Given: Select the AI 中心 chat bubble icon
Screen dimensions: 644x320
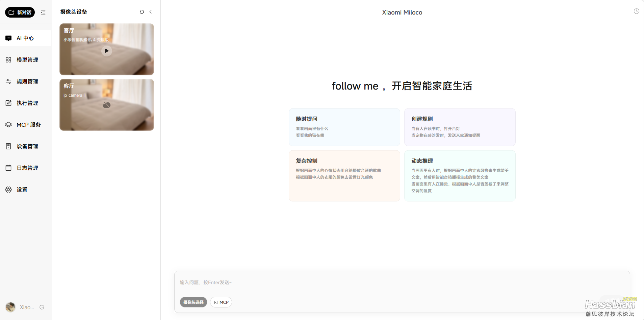Looking at the screenshot, I should (x=8, y=38).
